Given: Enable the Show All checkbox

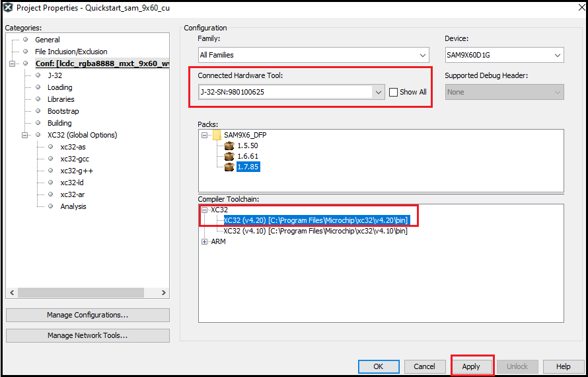Looking at the screenshot, I should coord(393,92).
